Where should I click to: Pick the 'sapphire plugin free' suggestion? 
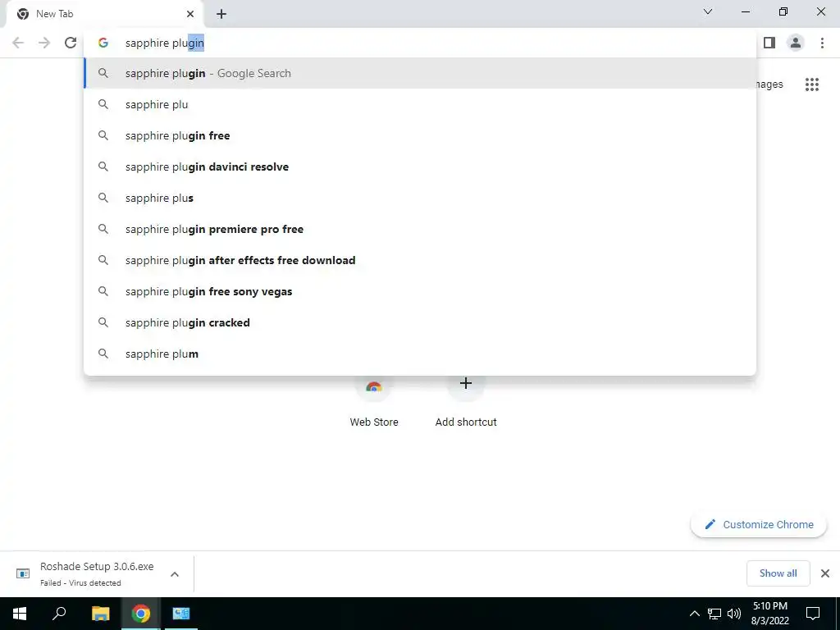click(x=420, y=135)
